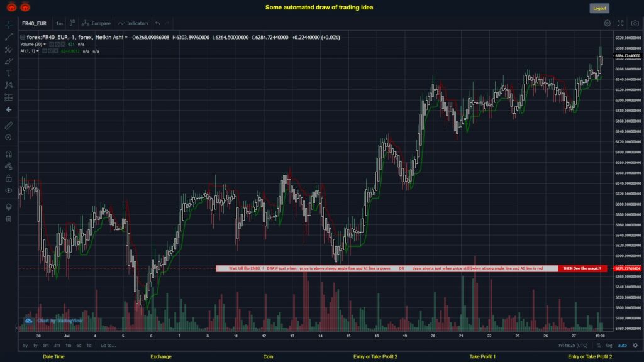644x362 pixels.
Task: Select the 1m range in bottom bar
Action: 68,346
